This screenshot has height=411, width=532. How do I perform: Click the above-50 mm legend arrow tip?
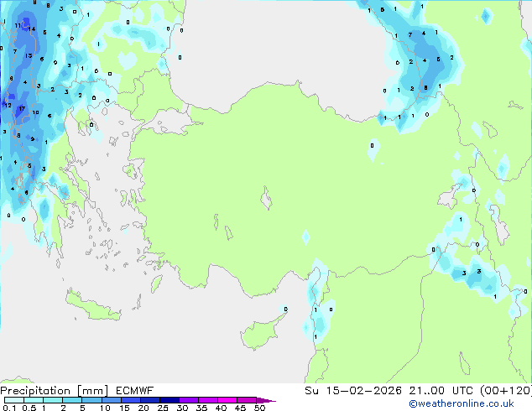click(x=266, y=400)
